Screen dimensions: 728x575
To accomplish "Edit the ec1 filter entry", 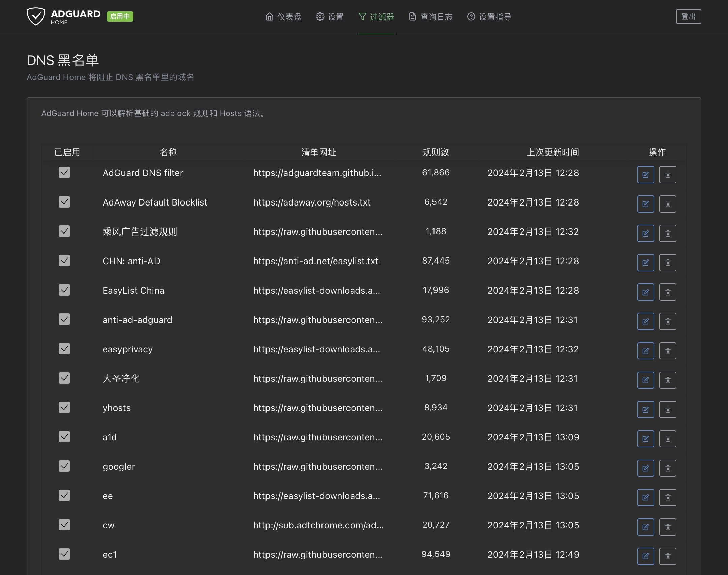I will [x=645, y=556].
